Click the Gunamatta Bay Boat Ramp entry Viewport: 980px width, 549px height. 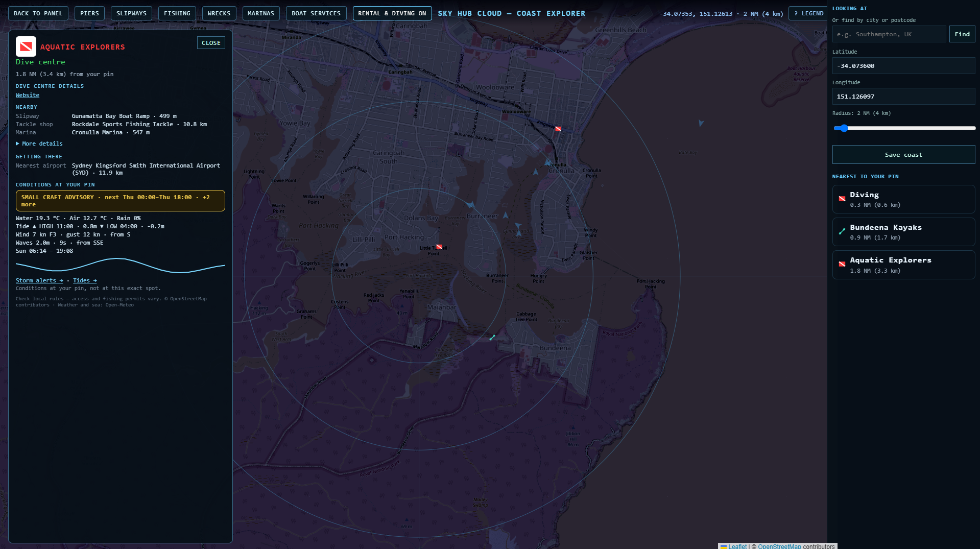pos(124,116)
